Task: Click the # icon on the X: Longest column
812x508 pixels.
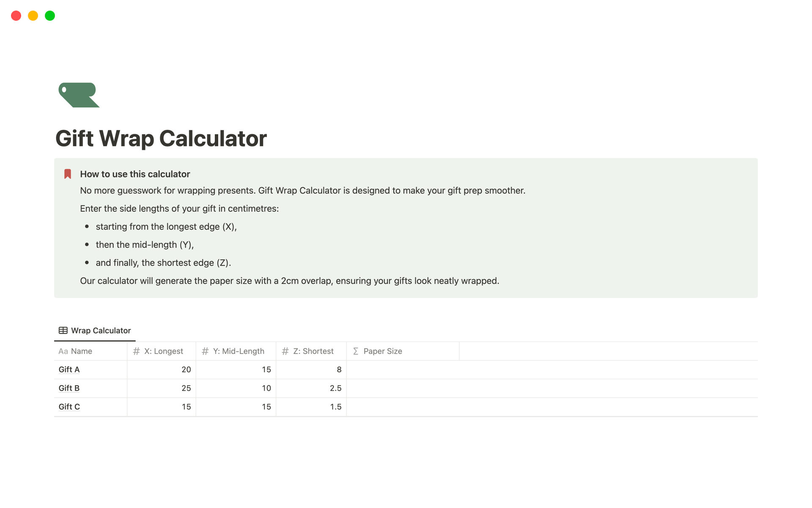Action: tap(136, 351)
